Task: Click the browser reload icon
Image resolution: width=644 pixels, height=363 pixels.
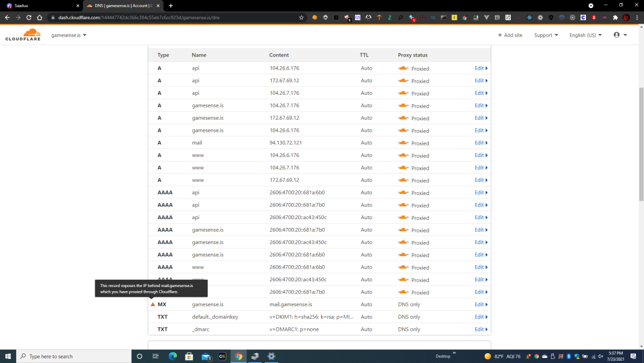Action: 28,18
